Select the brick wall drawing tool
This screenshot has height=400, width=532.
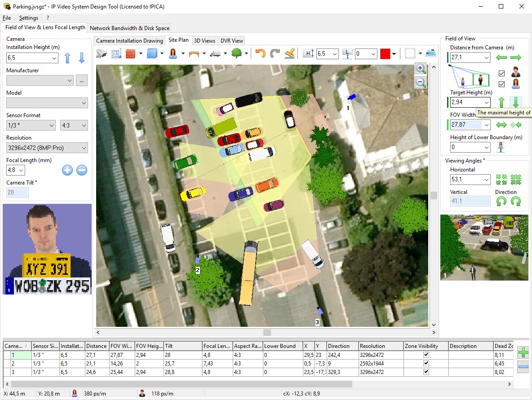click(131, 53)
